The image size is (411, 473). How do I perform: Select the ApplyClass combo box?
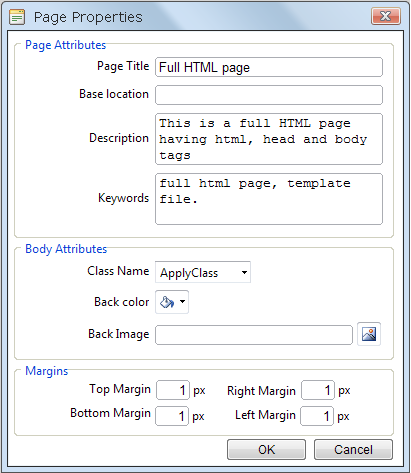203,272
